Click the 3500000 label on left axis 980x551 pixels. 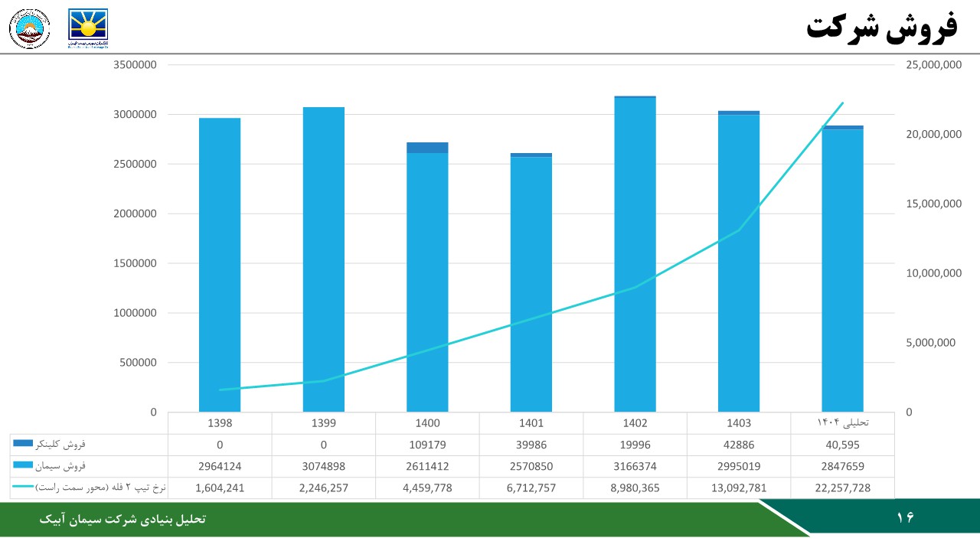[x=135, y=65]
